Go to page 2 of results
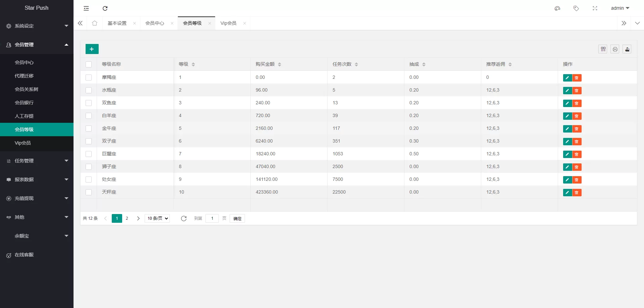This screenshot has height=308, width=644. 127,218
